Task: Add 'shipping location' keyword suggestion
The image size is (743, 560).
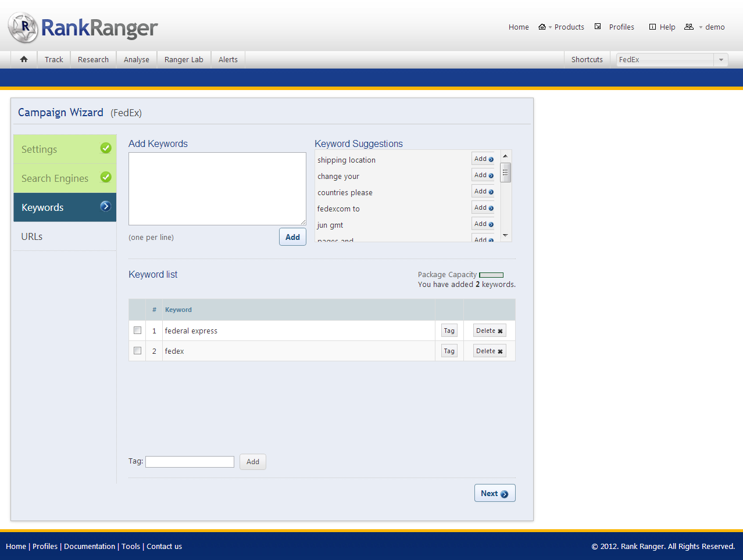Action: pos(483,159)
